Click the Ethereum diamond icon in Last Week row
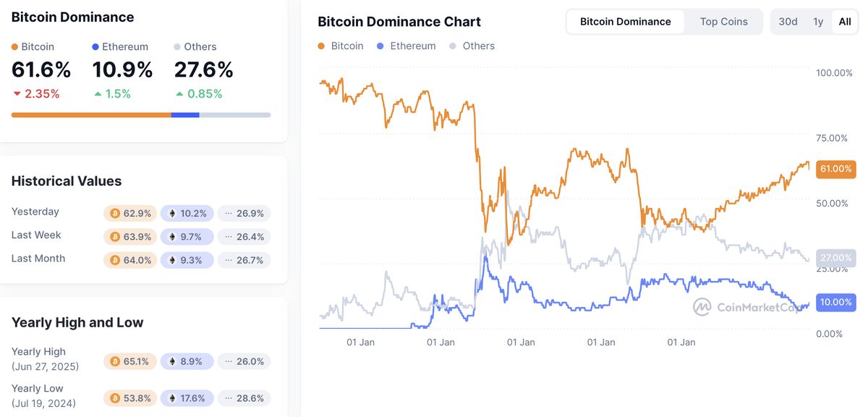The height and width of the screenshot is (417, 868). (172, 236)
